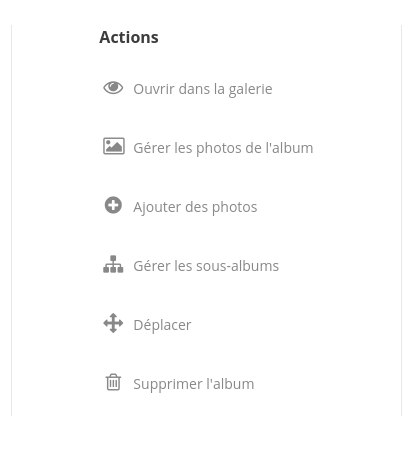The height and width of the screenshot is (452, 416).
Task: Click the picture icon for album photos
Action: click(x=114, y=146)
